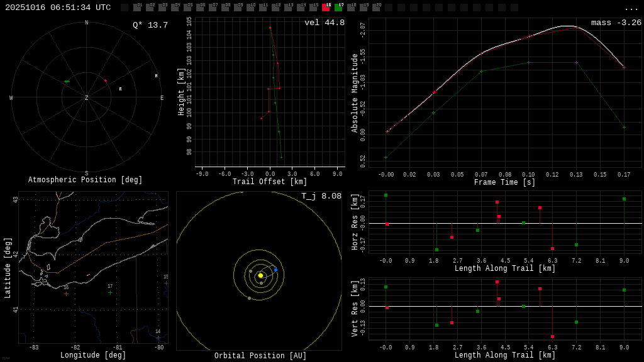Click the T_j 8.08 readout
The height and width of the screenshot is (362, 644).
point(321,196)
